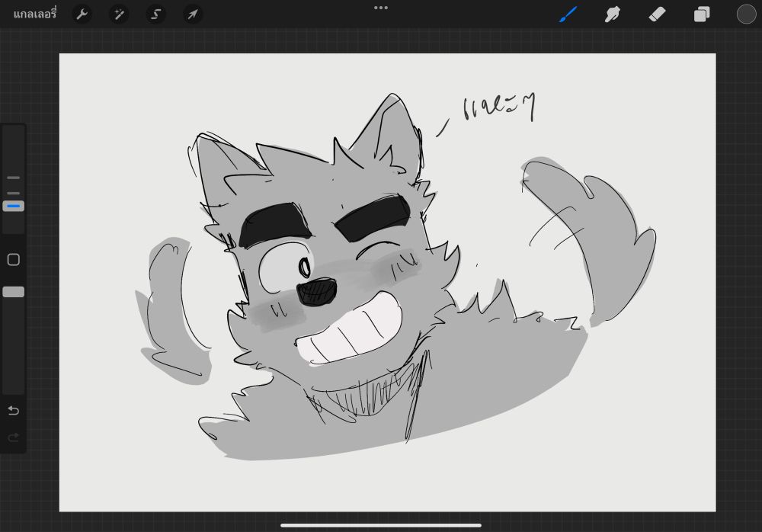This screenshot has height=532, width=762.
Task: Tap the three-dot menu at top center
Action: tap(381, 8)
